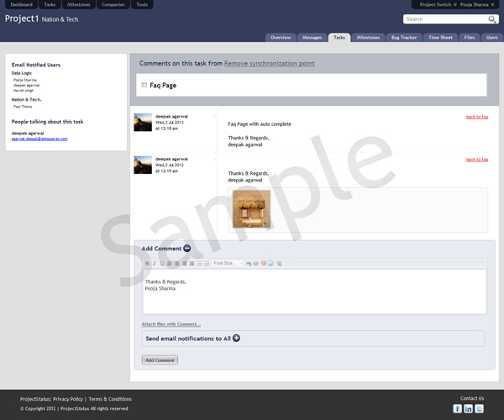Open the LinkedIn icon in footer
The width and height of the screenshot is (504, 420).
pos(468,408)
